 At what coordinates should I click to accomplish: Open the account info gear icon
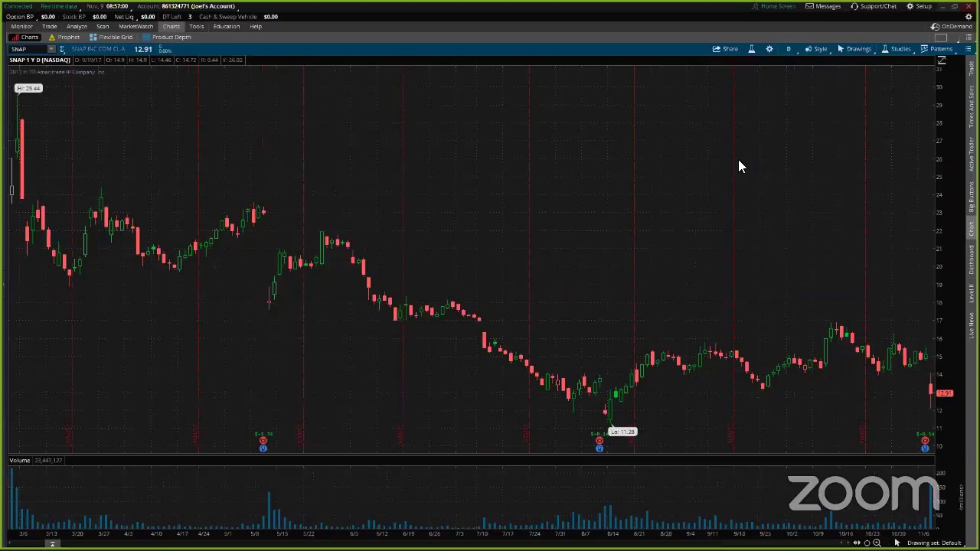[968, 16]
